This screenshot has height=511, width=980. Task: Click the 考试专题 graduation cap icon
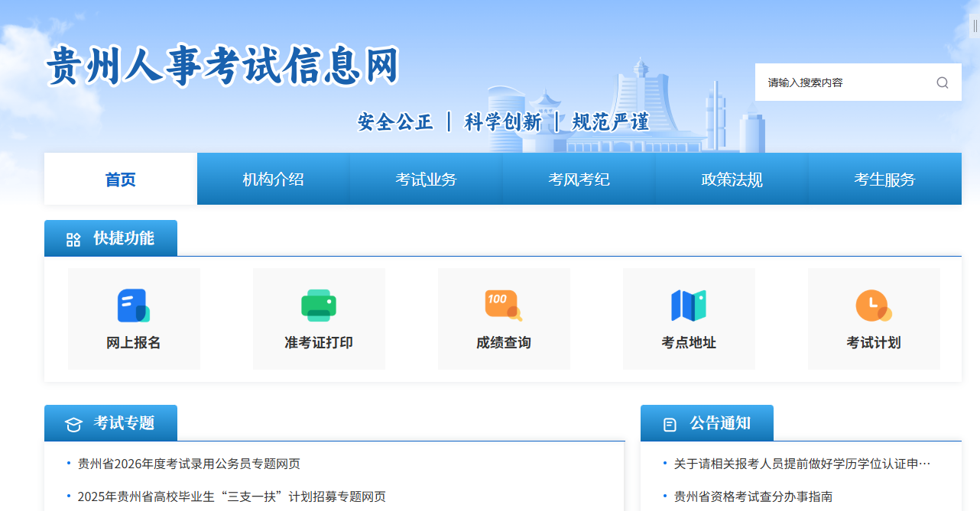tap(73, 422)
